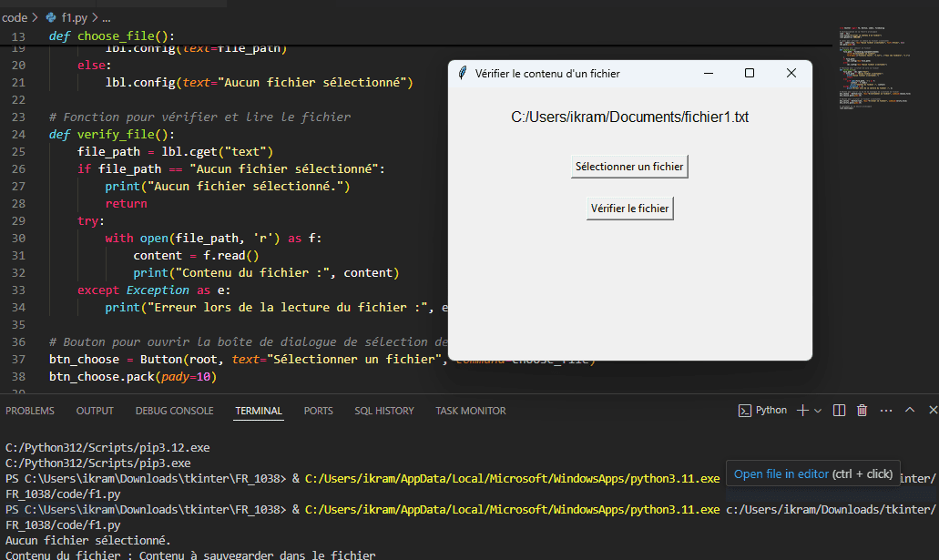Image resolution: width=939 pixels, height=560 pixels.
Task: Add a new terminal with plus icon
Action: [802, 411]
